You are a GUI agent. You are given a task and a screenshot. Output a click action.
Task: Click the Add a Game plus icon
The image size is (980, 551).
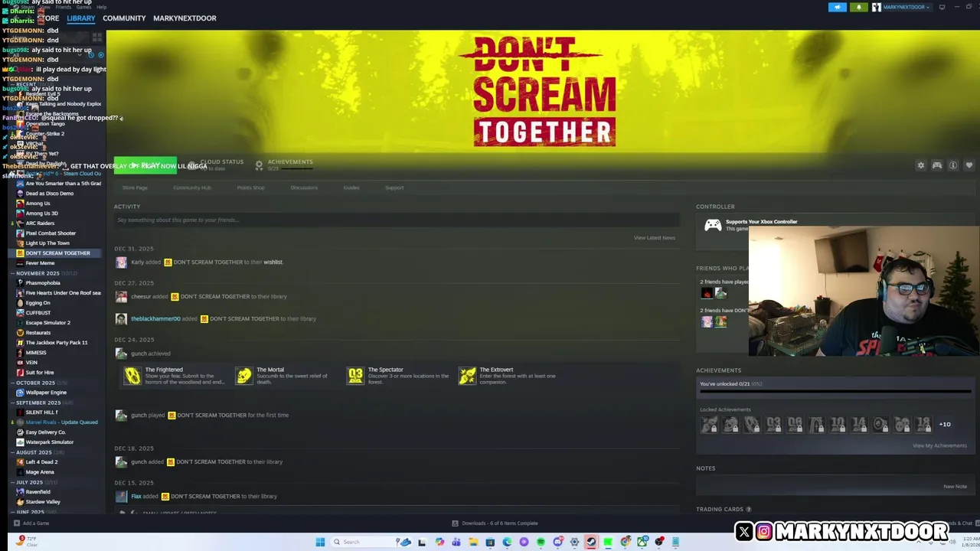tap(16, 523)
